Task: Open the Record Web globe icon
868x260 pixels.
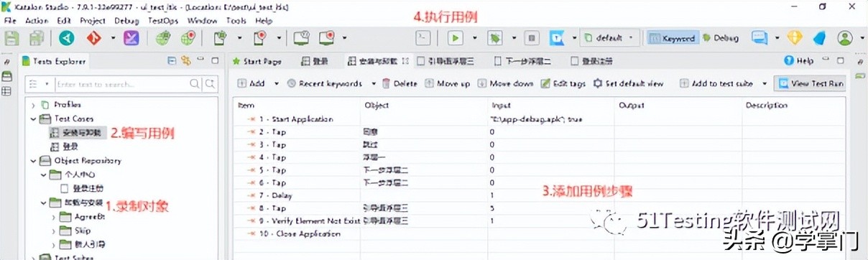Action: pos(188,39)
